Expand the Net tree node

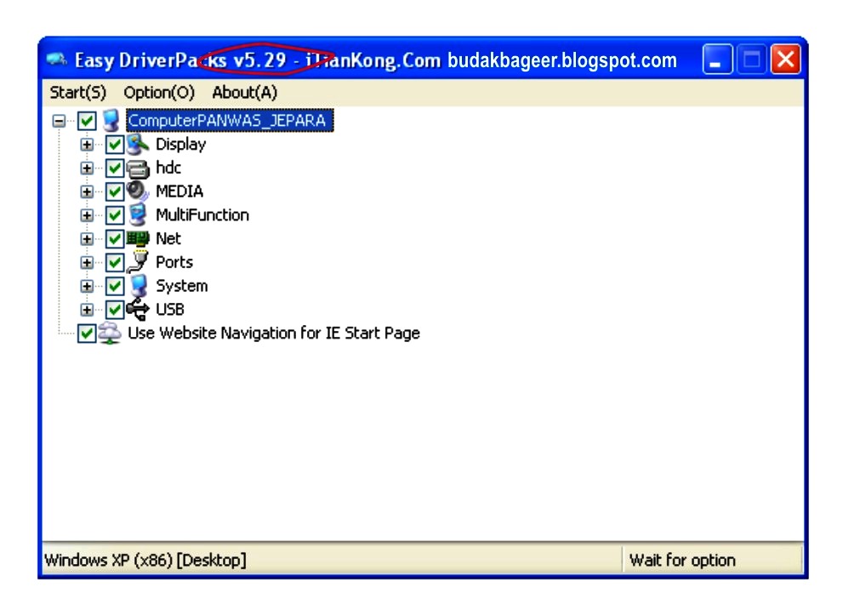pos(87,238)
